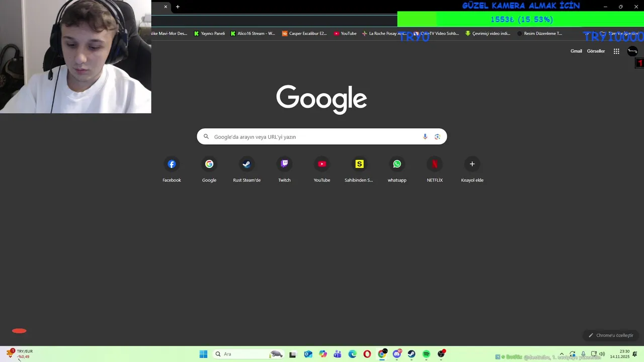
Task: Open the Google apps grid
Action: [x=616, y=51]
